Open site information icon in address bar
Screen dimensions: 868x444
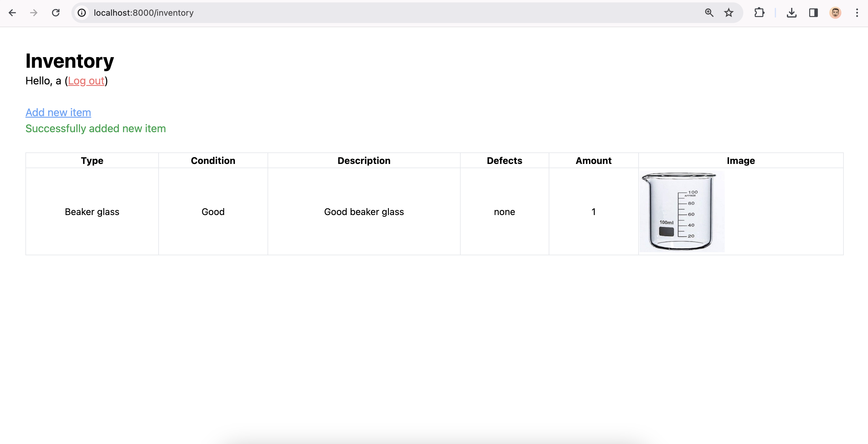82,13
